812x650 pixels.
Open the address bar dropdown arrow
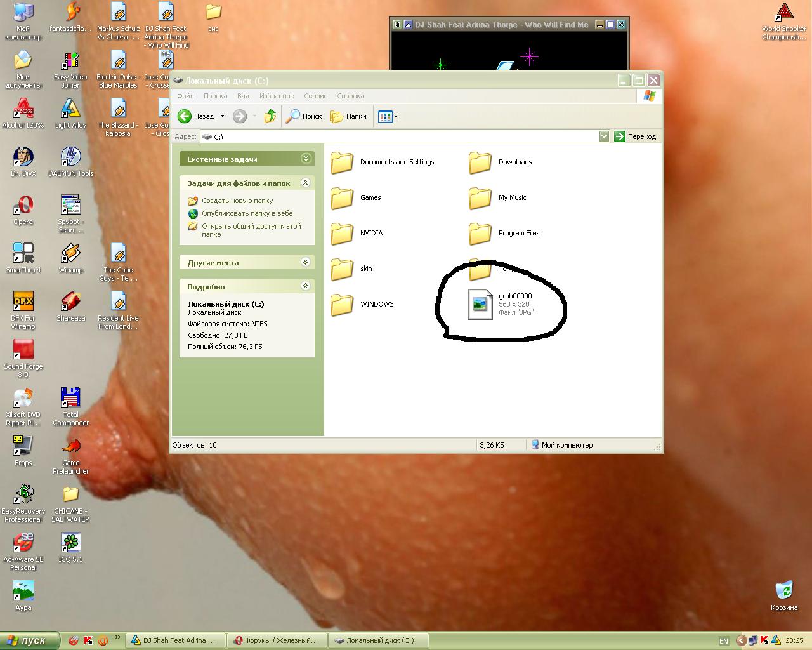[x=604, y=136]
